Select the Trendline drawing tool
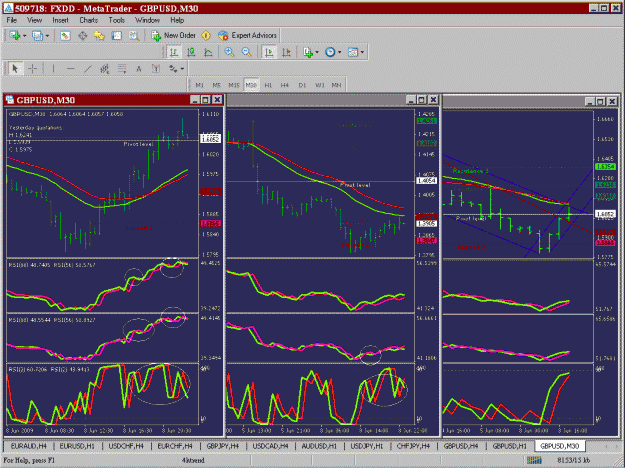625x468 pixels. click(88, 69)
